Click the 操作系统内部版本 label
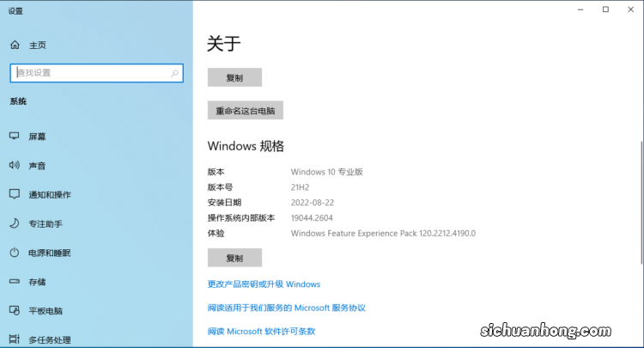 pos(241,218)
